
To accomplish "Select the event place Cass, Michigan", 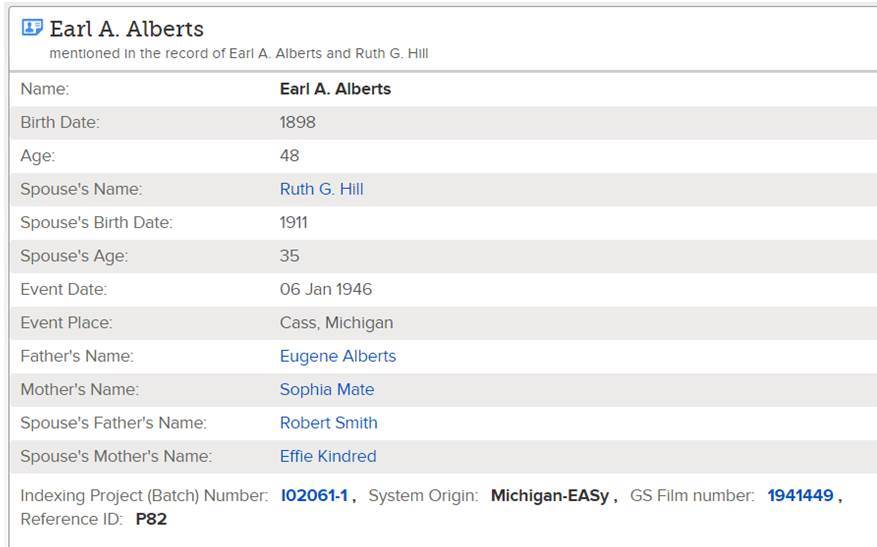I will (336, 323).
